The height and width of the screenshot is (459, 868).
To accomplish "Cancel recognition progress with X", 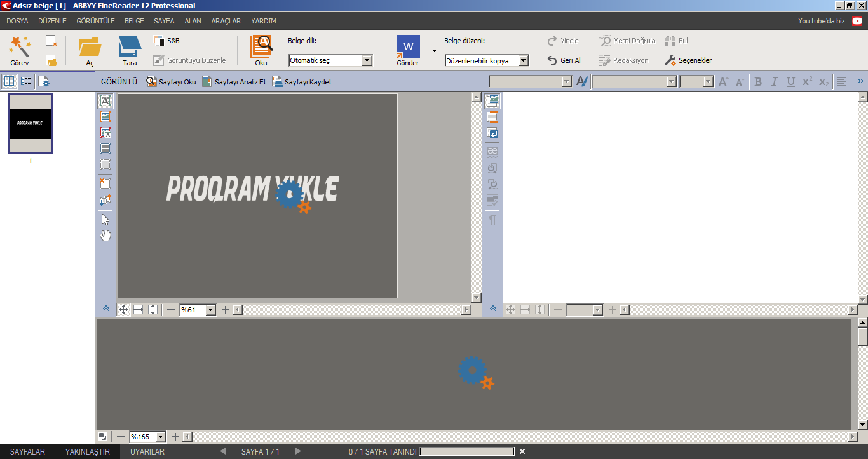I will click(x=522, y=451).
